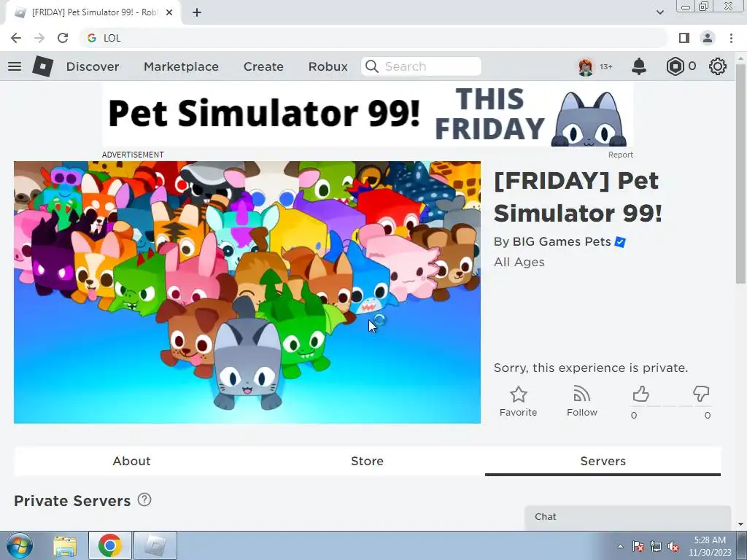Switch to the Servers tab
Viewport: 747px width, 560px height.
[603, 461]
